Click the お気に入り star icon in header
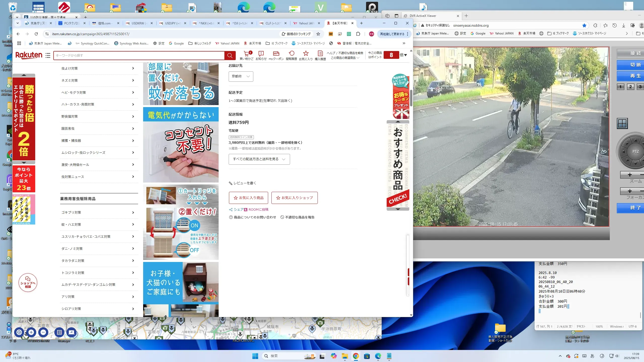The width and height of the screenshot is (644, 362). point(306,54)
